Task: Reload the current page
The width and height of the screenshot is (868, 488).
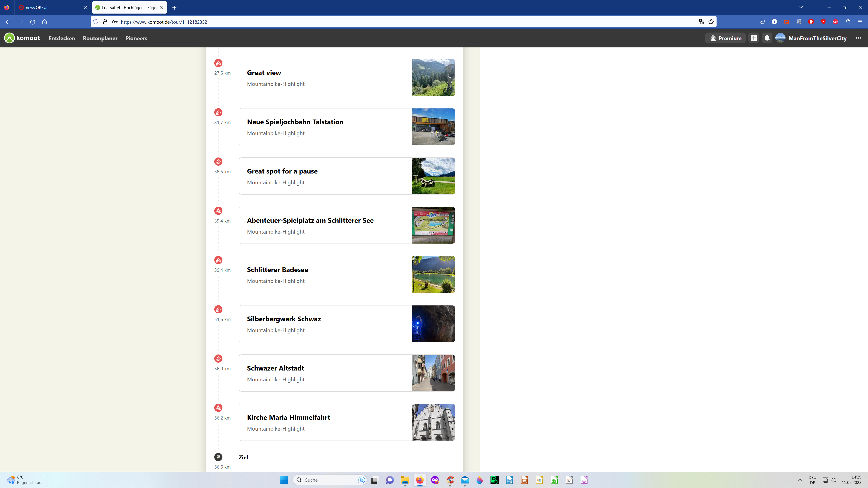Action: [x=32, y=22]
